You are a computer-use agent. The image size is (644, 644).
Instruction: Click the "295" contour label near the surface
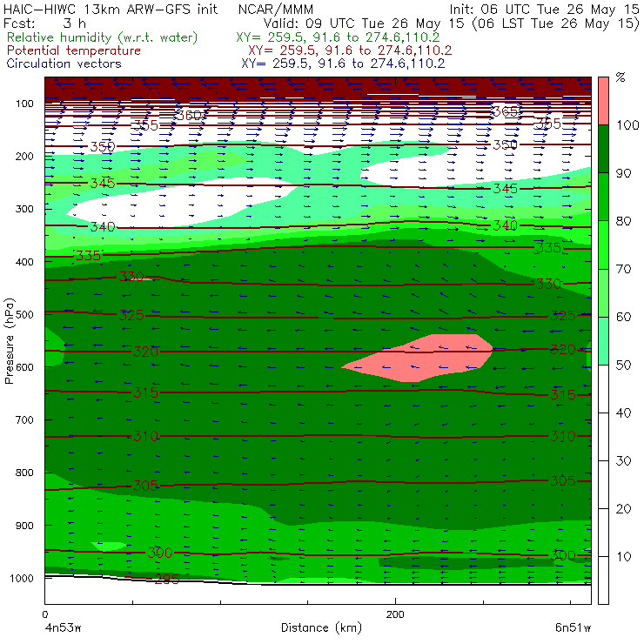[167, 580]
